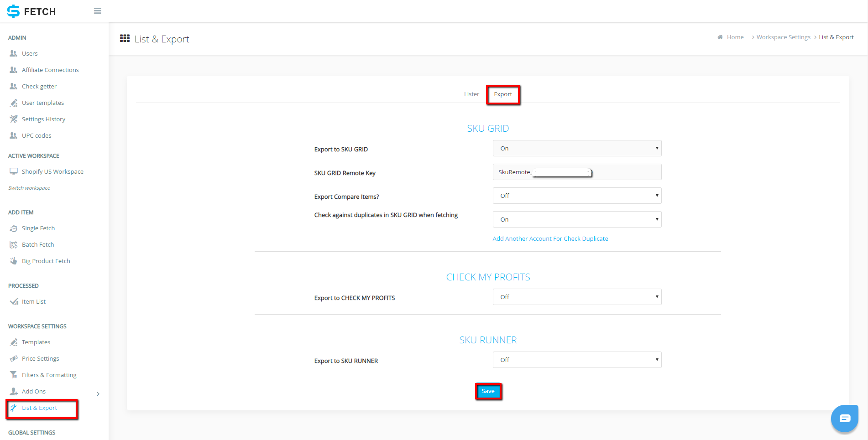The image size is (868, 440).
Task: Click the Shopify US Workspace monitor icon
Action: click(x=14, y=171)
